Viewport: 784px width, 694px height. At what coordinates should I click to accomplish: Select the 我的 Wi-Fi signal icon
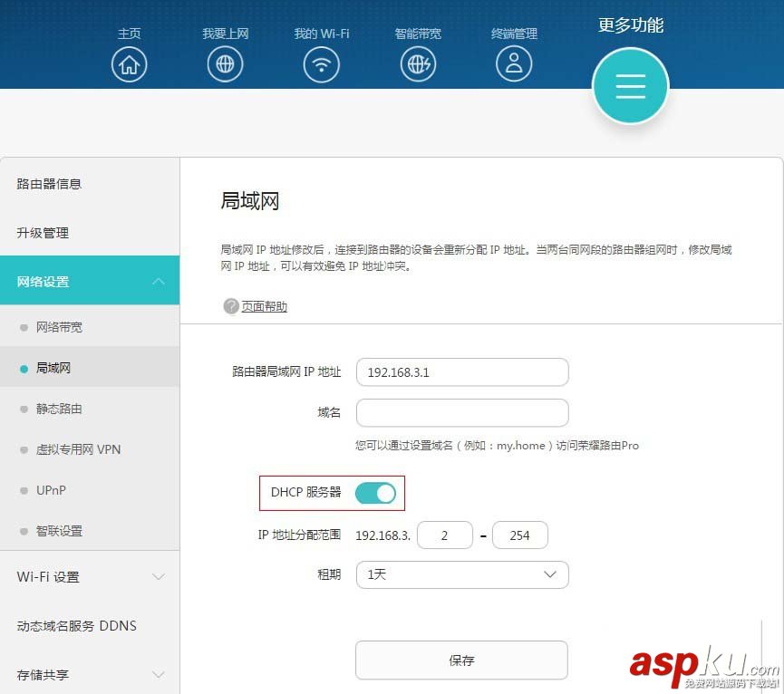point(321,63)
